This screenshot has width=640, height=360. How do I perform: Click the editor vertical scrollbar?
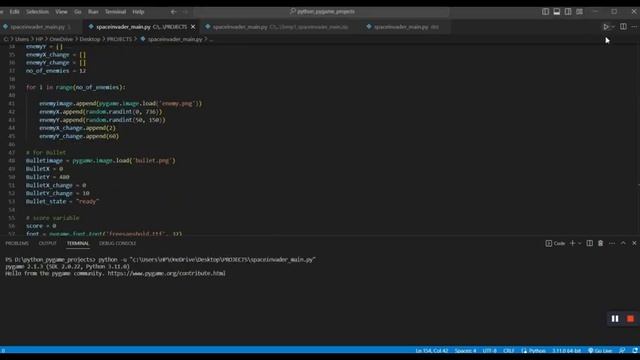click(x=637, y=139)
